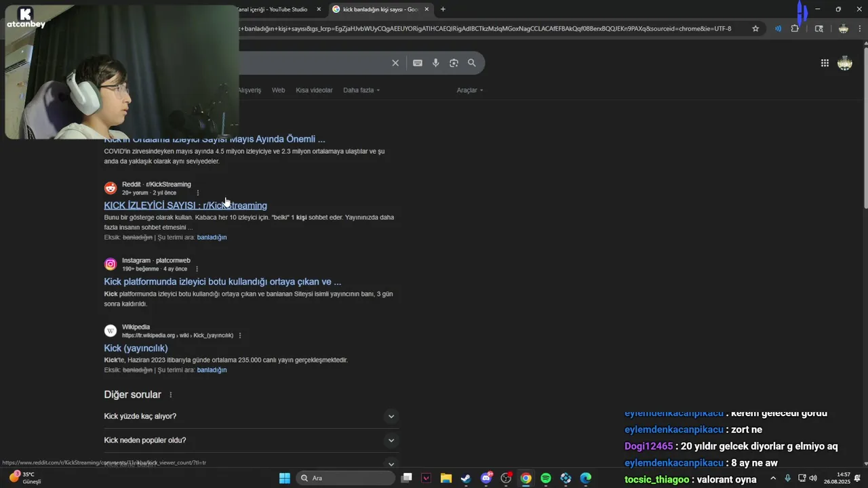
Task: Open the Alışveriş search filter
Action: (249, 90)
